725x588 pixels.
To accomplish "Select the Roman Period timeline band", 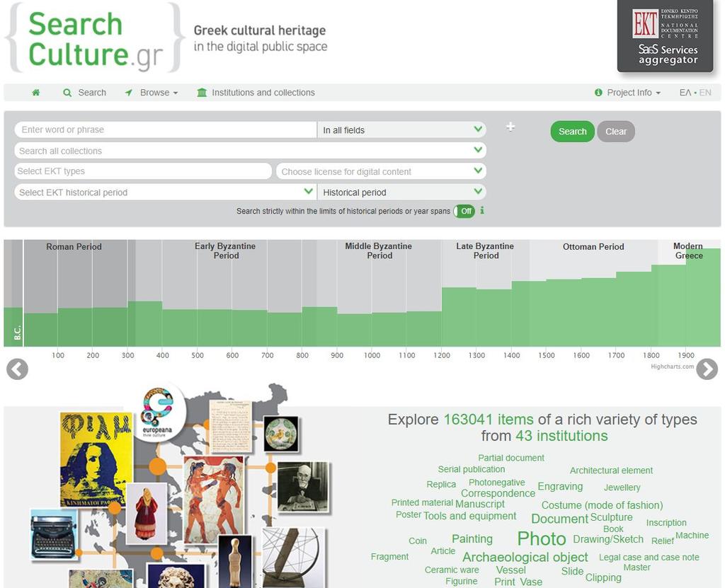I will tap(79, 293).
